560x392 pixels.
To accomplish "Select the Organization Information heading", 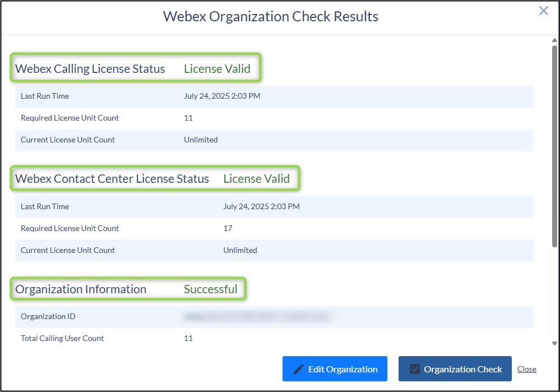I will 81,289.
